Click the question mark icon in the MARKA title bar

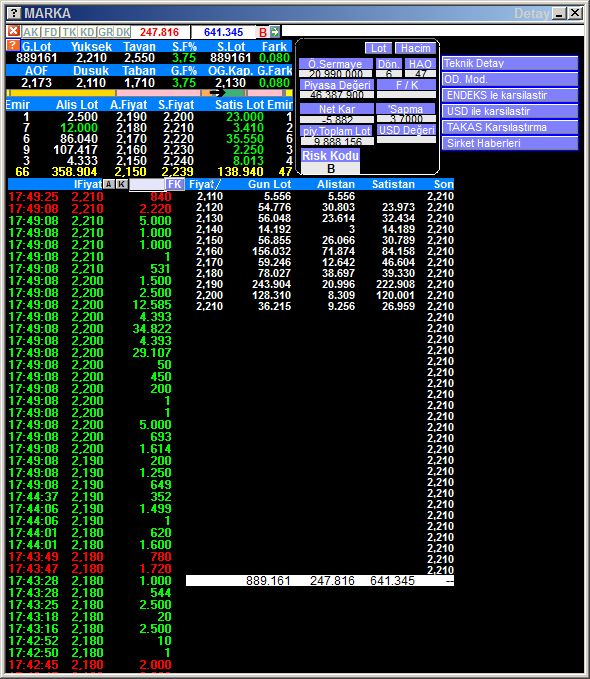(14, 13)
